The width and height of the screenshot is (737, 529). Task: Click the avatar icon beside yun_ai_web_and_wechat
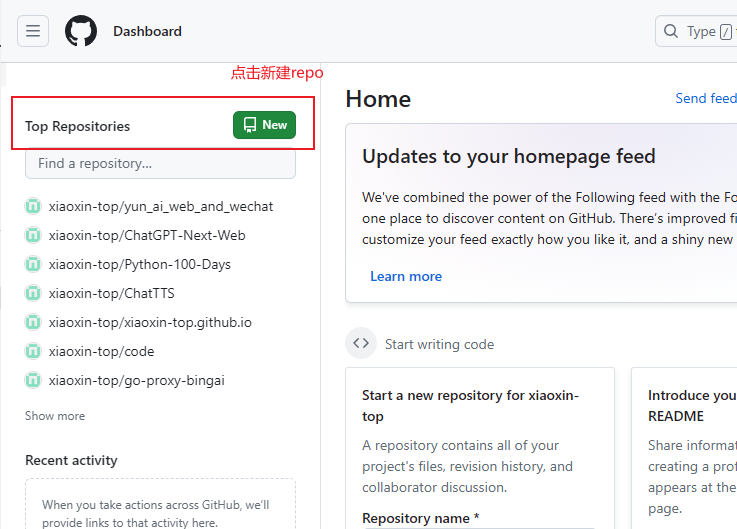pyautogui.click(x=33, y=207)
